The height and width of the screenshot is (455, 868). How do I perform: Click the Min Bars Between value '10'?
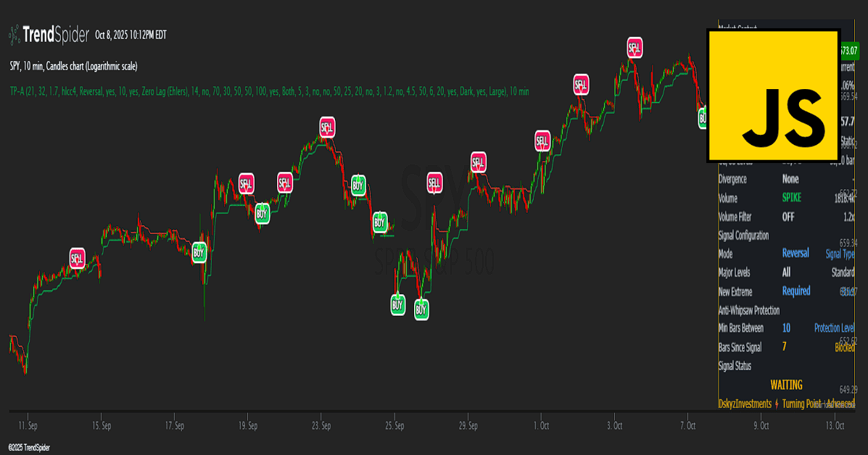tap(786, 328)
